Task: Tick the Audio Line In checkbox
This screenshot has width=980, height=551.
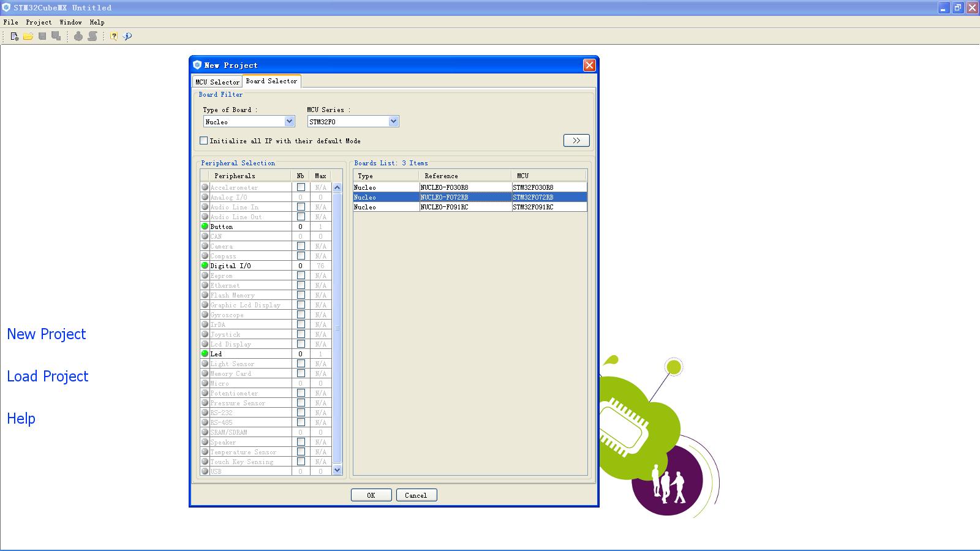Action: coord(301,207)
